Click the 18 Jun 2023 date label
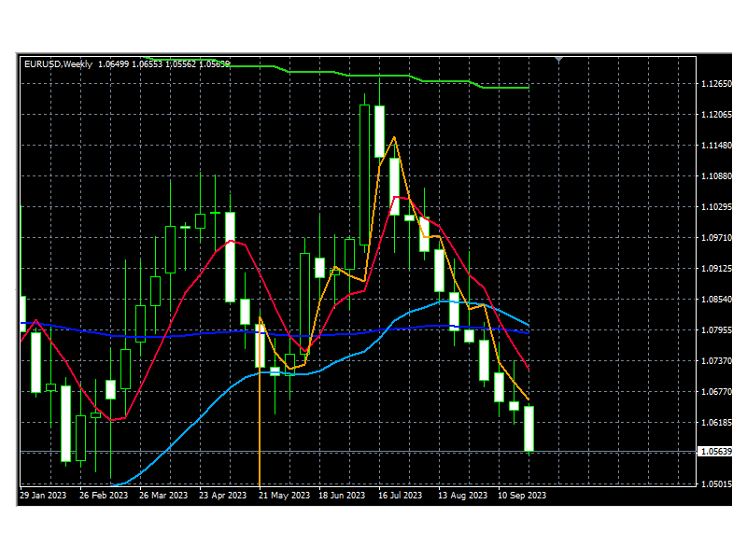This screenshot has height=560, width=747. click(x=342, y=496)
